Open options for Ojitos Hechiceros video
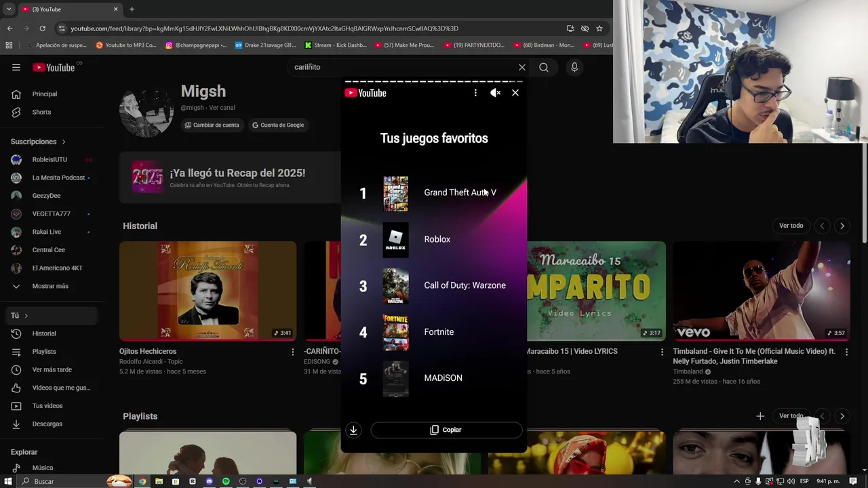Image resolution: width=868 pixels, height=488 pixels. [x=293, y=352]
